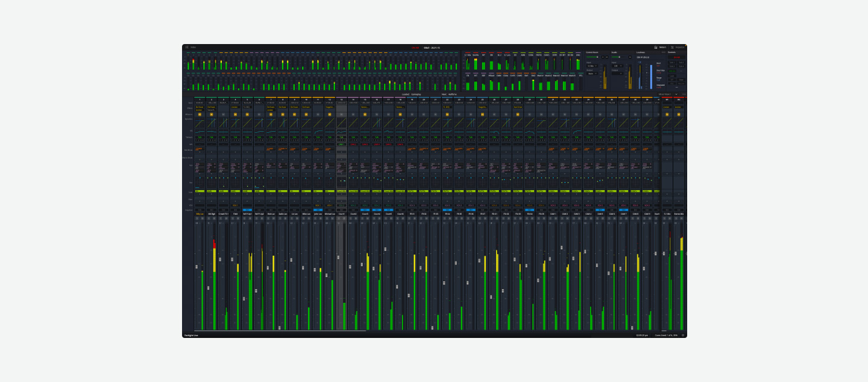Open the pan control on channel 2
This screenshot has height=382, width=868.
coord(212,181)
